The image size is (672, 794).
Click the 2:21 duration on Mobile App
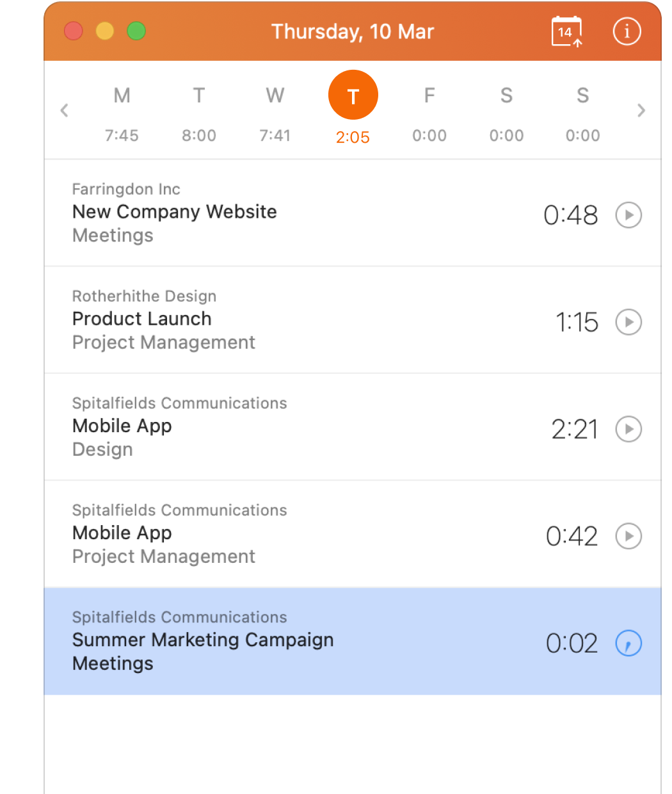[x=574, y=429]
